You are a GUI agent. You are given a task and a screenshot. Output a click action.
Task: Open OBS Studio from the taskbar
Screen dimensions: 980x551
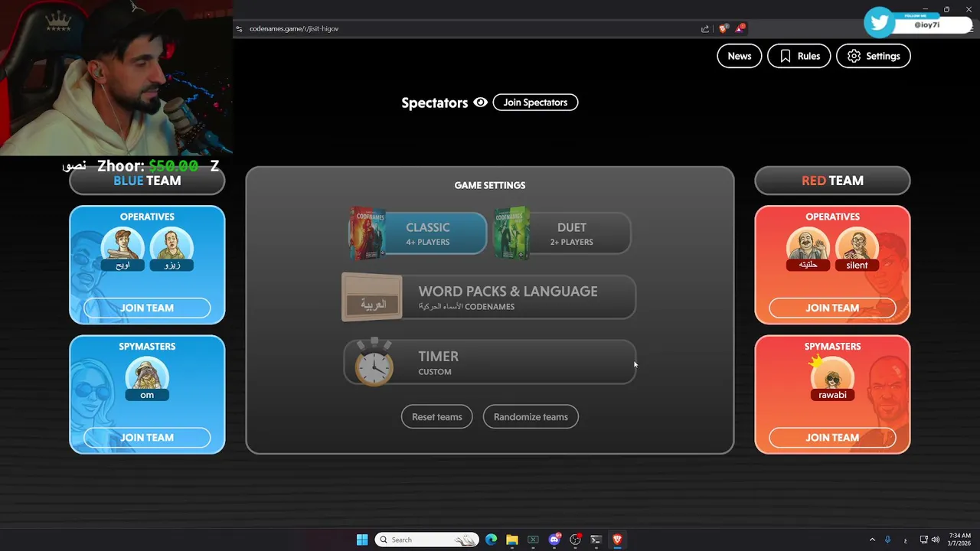tap(576, 540)
